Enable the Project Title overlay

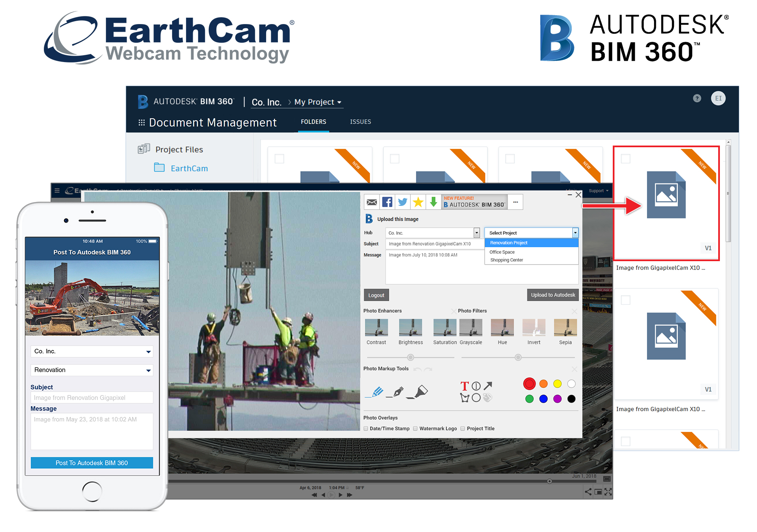[463, 429]
